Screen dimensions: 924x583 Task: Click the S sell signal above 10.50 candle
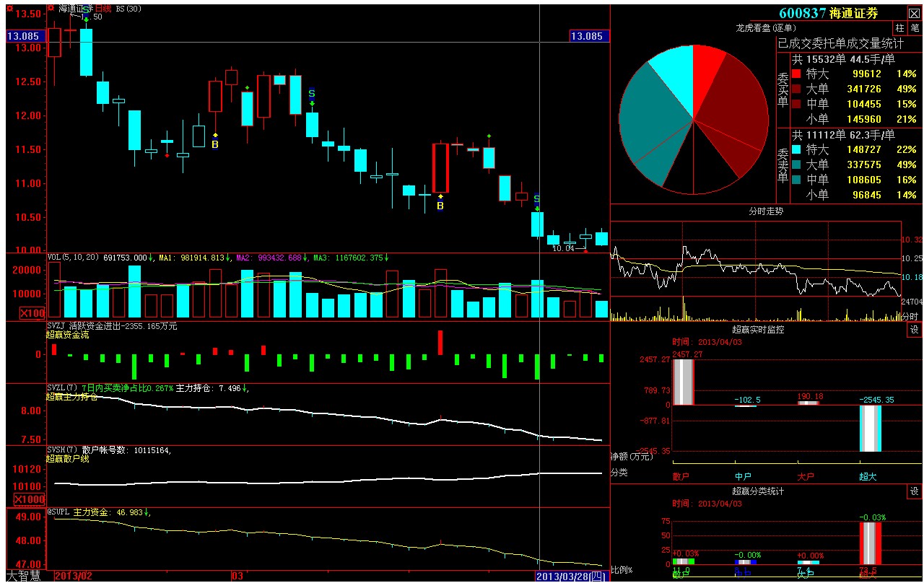[536, 199]
